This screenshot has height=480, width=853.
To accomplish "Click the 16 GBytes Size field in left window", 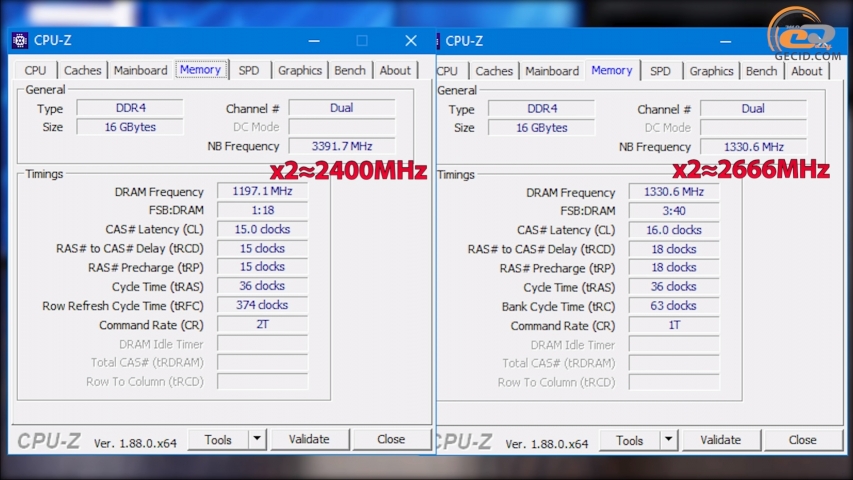I will tap(130, 127).
